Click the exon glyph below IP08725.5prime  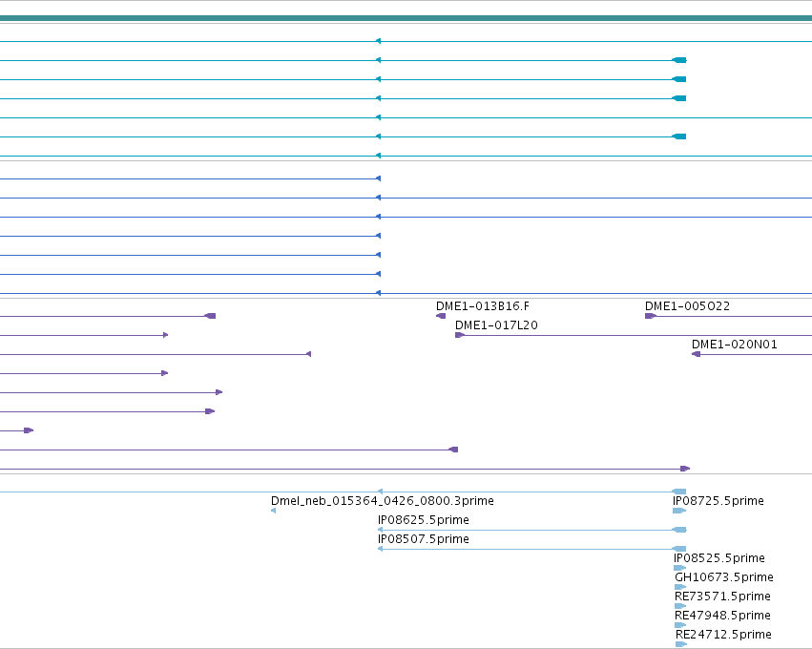tap(679, 511)
